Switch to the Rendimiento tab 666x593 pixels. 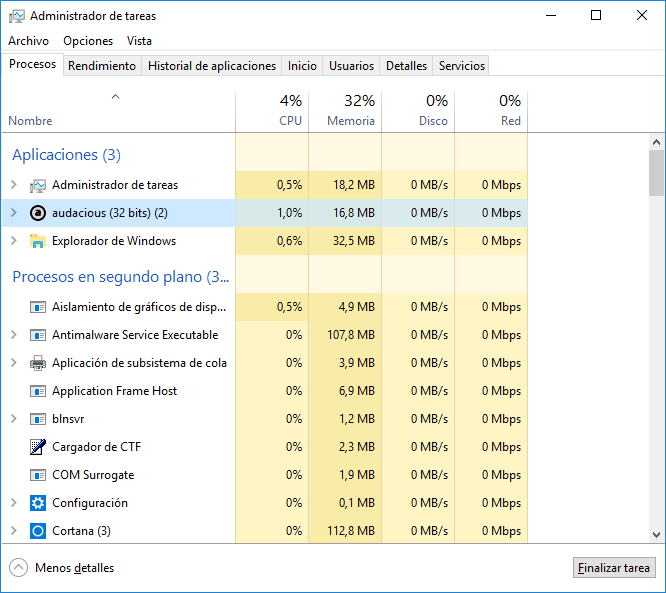point(102,66)
